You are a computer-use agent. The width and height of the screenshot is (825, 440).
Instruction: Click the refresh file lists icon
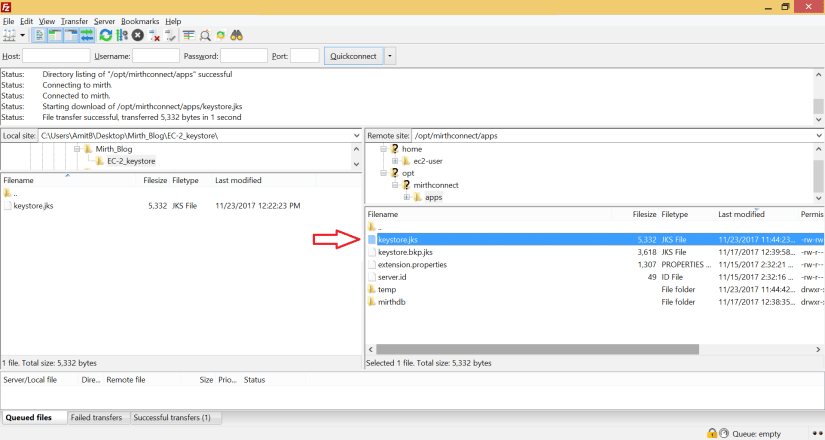pyautogui.click(x=105, y=36)
